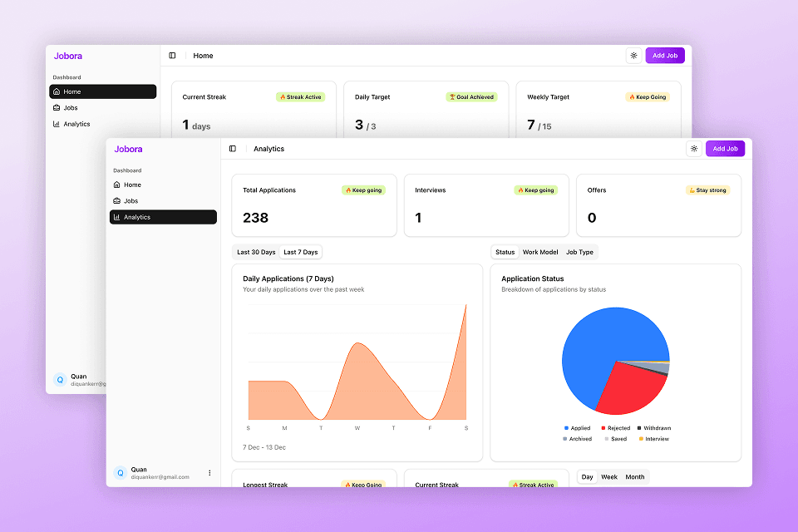Viewport: 798px width, 532px height.
Task: Switch chart range to Last 30 Days
Action: 256,252
